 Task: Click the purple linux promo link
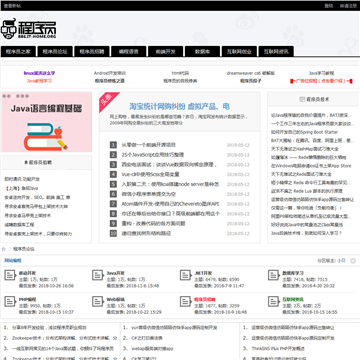click(39, 73)
